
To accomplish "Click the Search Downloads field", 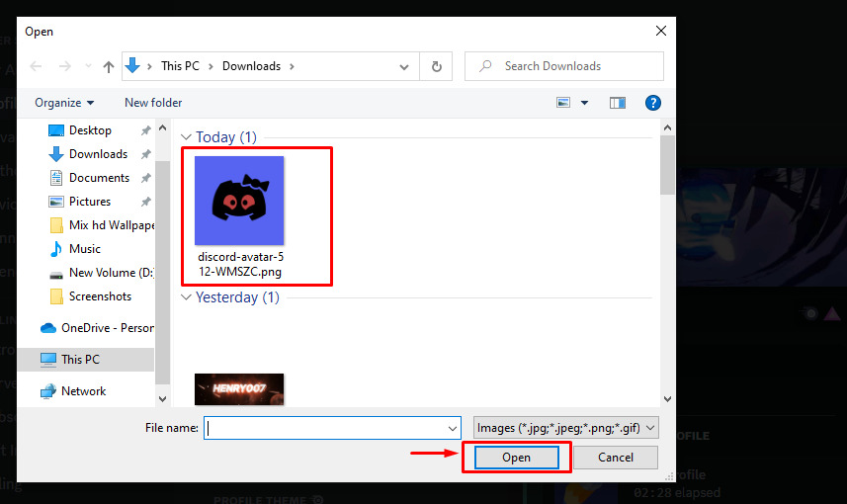I will (x=564, y=66).
